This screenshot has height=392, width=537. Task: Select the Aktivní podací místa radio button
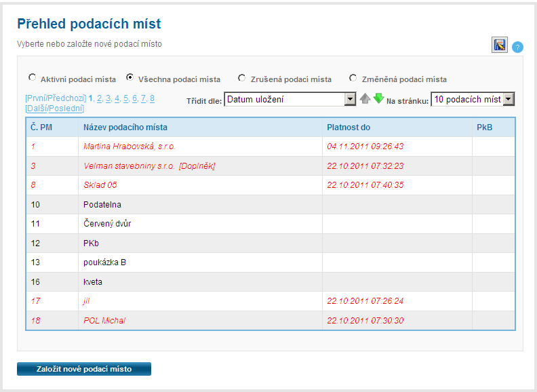(32, 78)
